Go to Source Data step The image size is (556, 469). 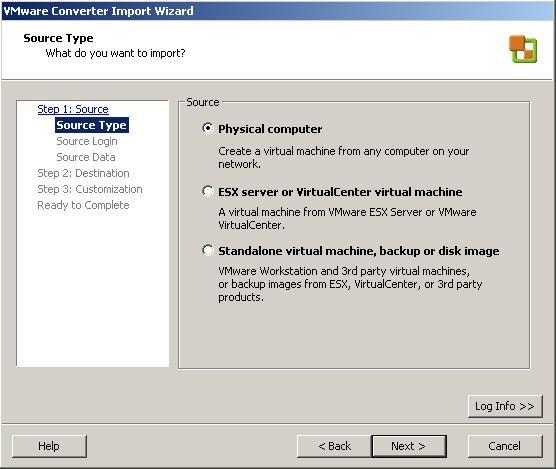pos(86,157)
